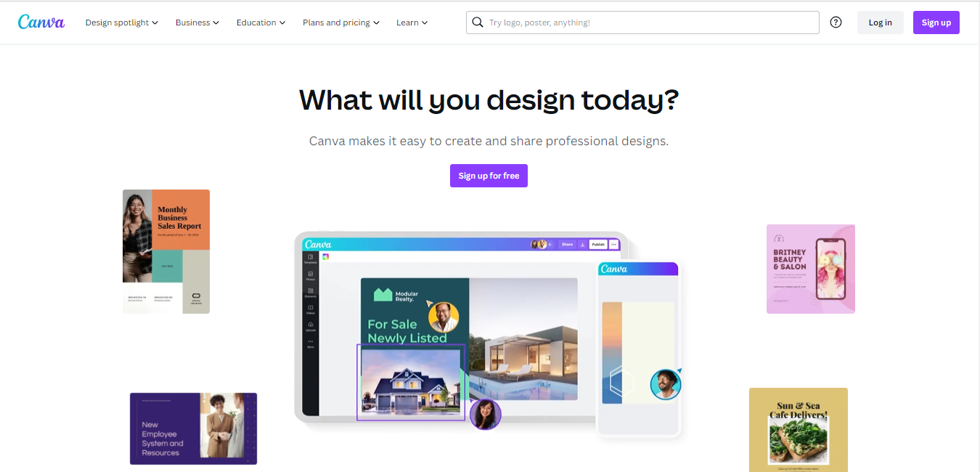Click the Templates icon in mockup sidebar
Image resolution: width=980 pixels, height=472 pixels.
[x=311, y=259]
